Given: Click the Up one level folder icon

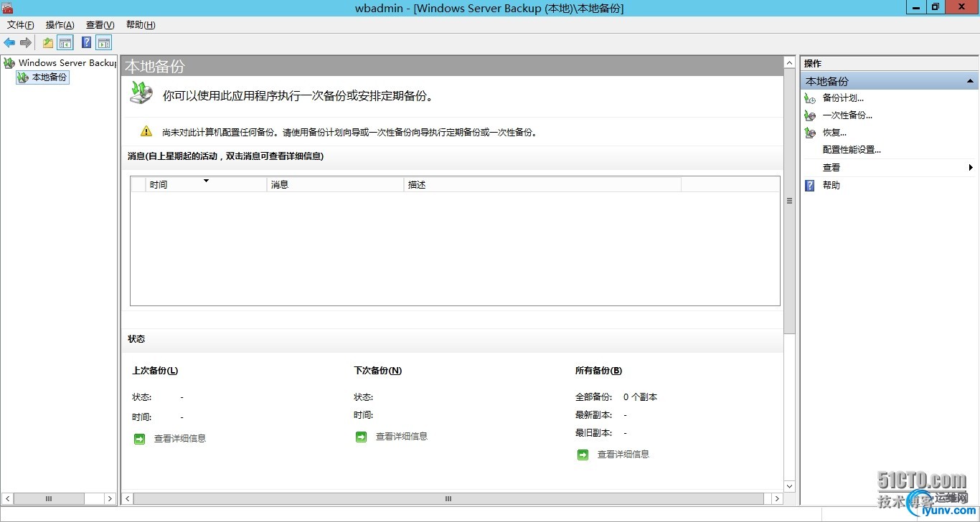Looking at the screenshot, I should 48,43.
